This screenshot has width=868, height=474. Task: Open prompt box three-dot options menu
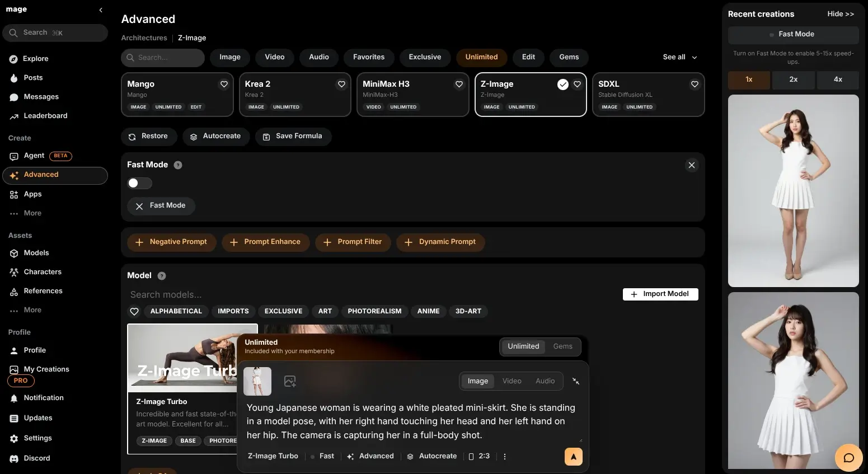point(505,457)
